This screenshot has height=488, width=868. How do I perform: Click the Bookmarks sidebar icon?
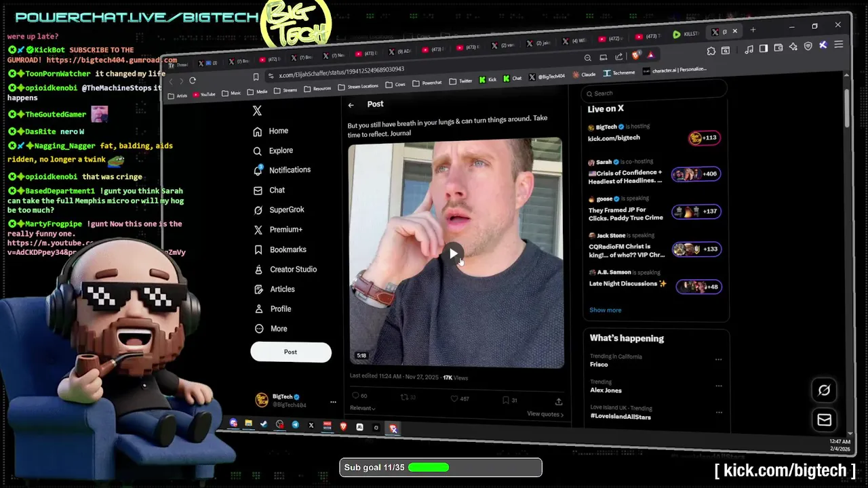coord(258,249)
